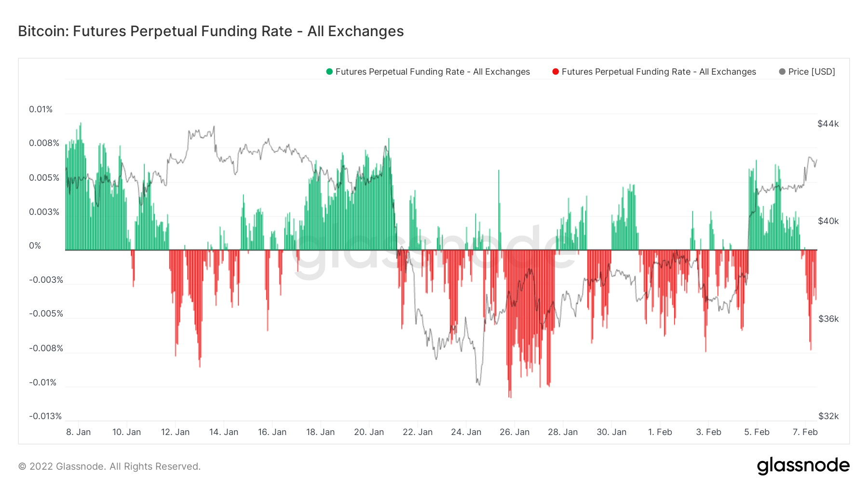The image size is (868, 488).
Task: Select the 1. Feb date label
Action: (x=660, y=432)
